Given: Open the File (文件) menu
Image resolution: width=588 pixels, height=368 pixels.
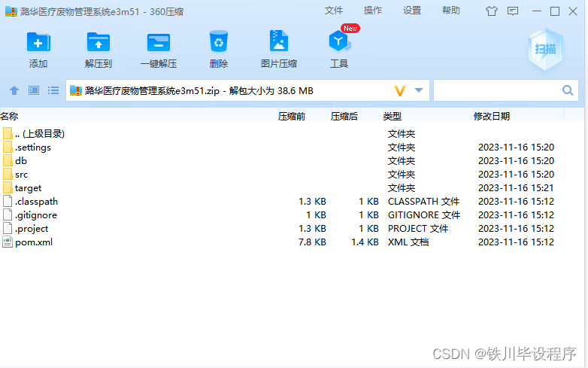Looking at the screenshot, I should pos(334,11).
